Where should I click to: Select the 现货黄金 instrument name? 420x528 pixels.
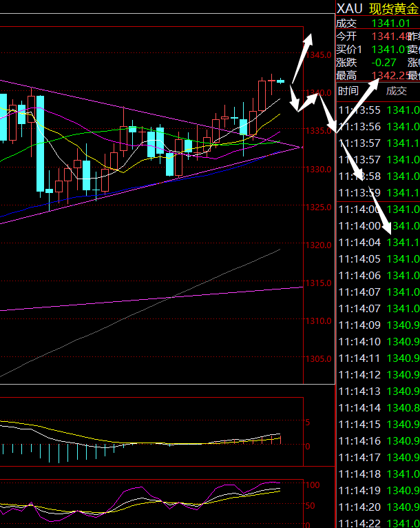[394, 8]
